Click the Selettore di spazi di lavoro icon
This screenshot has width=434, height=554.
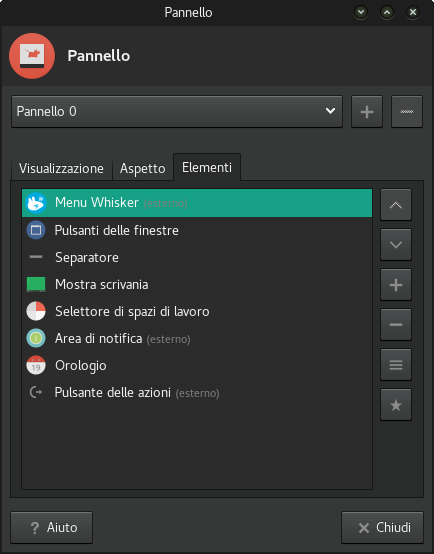(x=36, y=311)
